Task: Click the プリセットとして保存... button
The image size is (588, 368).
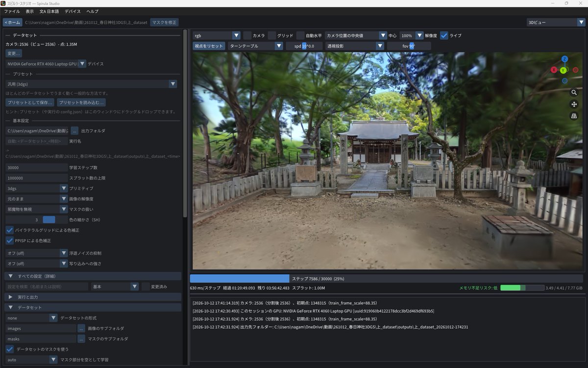Action: pyautogui.click(x=30, y=103)
